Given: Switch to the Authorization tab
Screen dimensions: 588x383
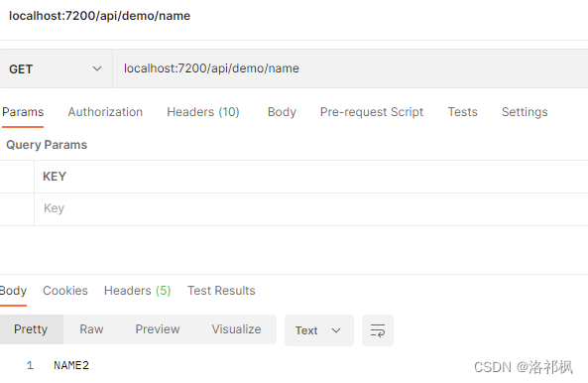Looking at the screenshot, I should tap(105, 112).
